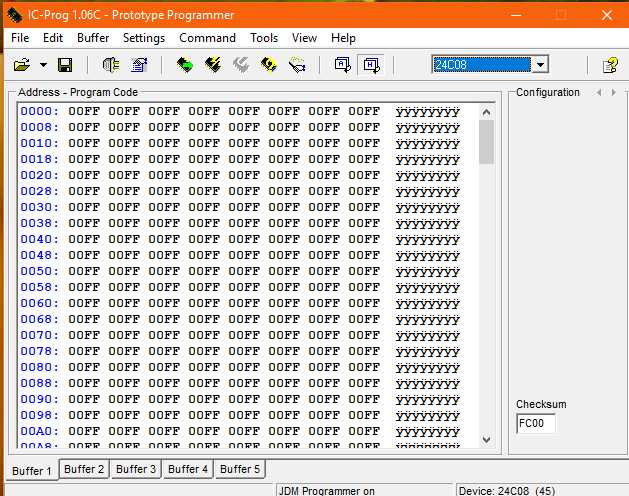Click address label 0050:
The height and width of the screenshot is (496, 629).
click(x=39, y=271)
